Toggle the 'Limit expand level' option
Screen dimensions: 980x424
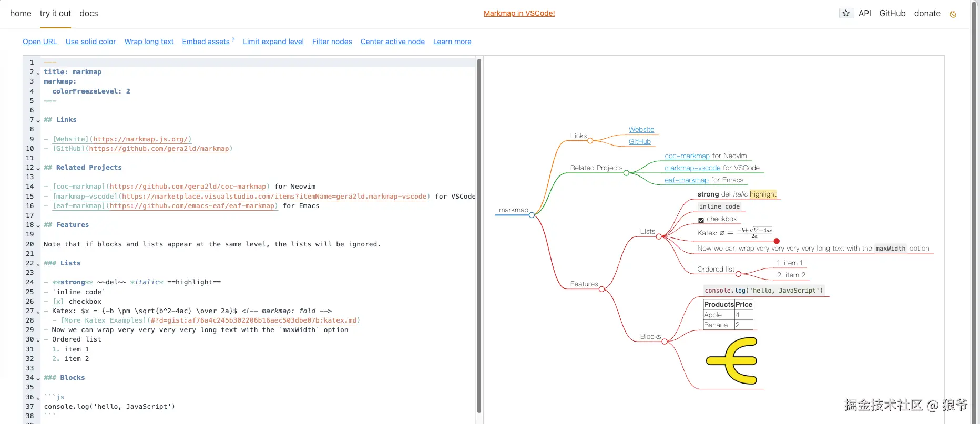click(x=273, y=42)
